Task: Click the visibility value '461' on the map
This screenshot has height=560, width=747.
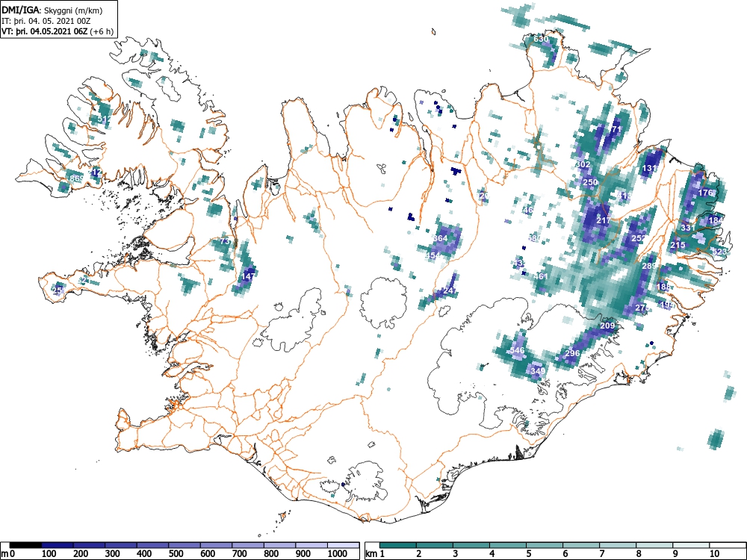Action: pos(541,276)
